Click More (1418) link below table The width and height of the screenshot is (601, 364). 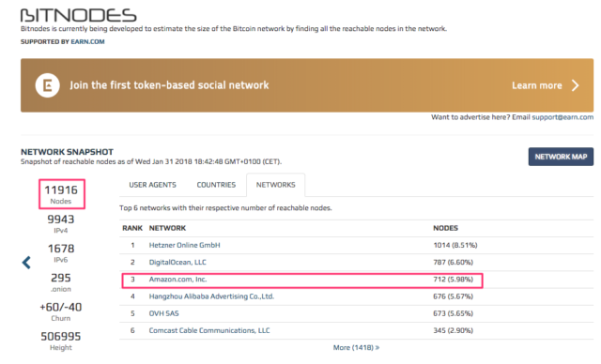(356, 347)
